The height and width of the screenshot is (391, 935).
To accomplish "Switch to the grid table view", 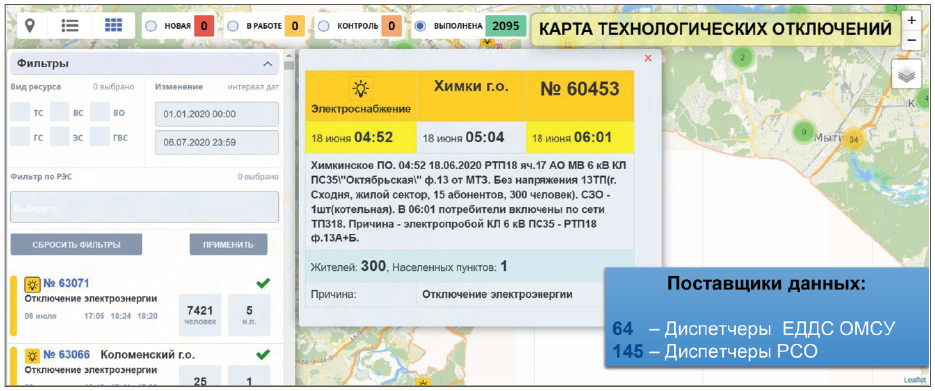I will coord(113,26).
